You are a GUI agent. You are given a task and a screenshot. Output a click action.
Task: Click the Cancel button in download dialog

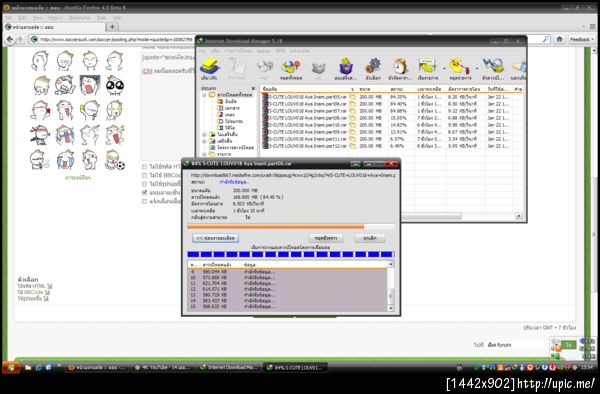pos(370,238)
